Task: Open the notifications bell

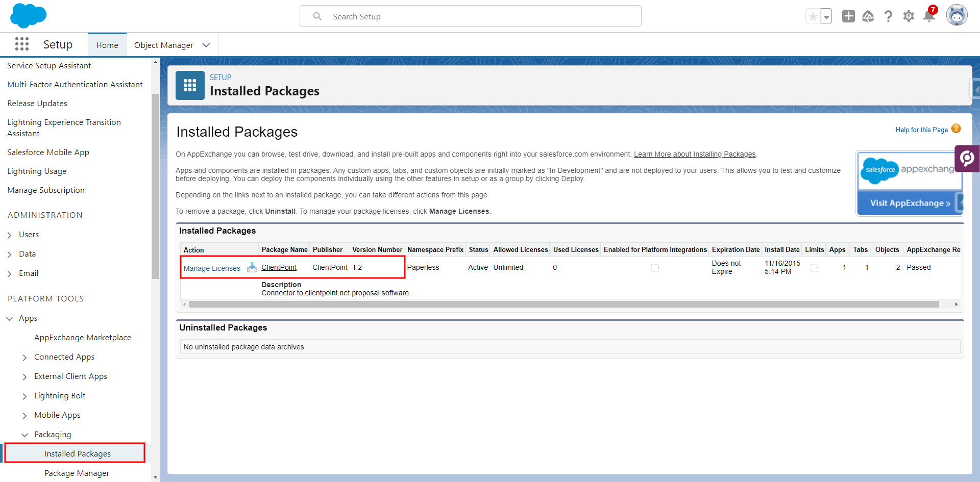Action: (x=929, y=16)
